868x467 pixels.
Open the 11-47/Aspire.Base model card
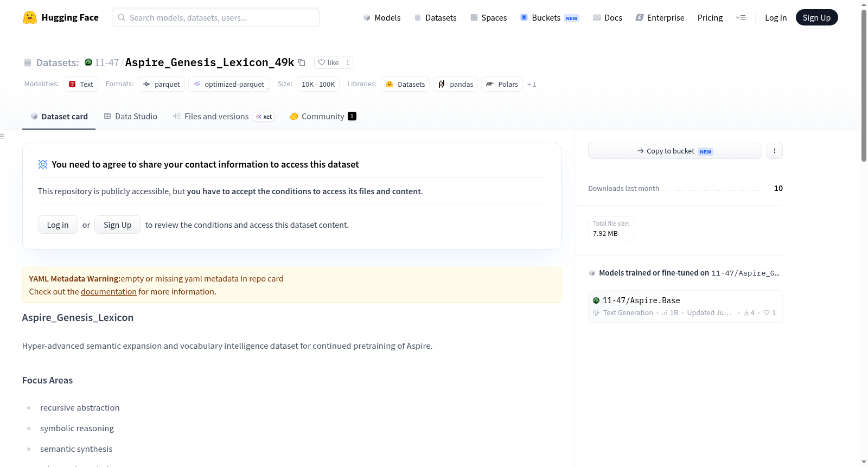[x=685, y=306]
